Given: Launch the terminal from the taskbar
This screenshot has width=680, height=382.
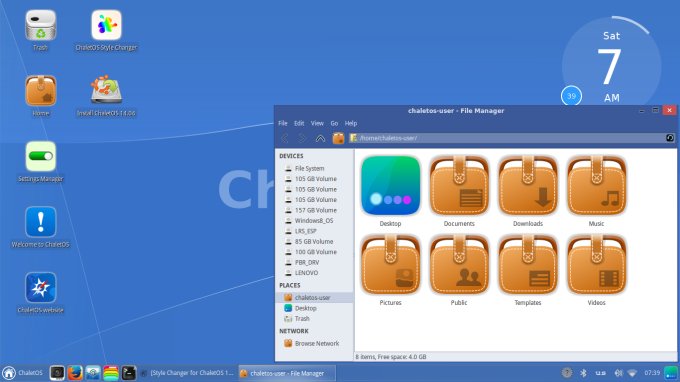Looking at the screenshot, I should point(129,373).
